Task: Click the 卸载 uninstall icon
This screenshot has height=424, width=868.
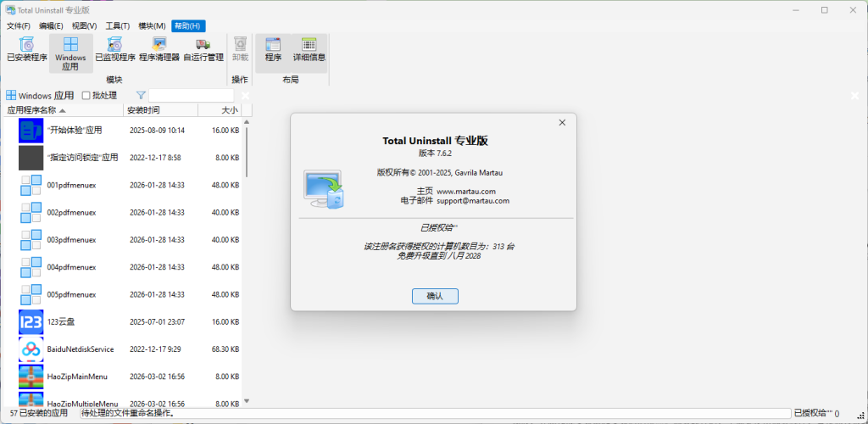Action: (240, 49)
